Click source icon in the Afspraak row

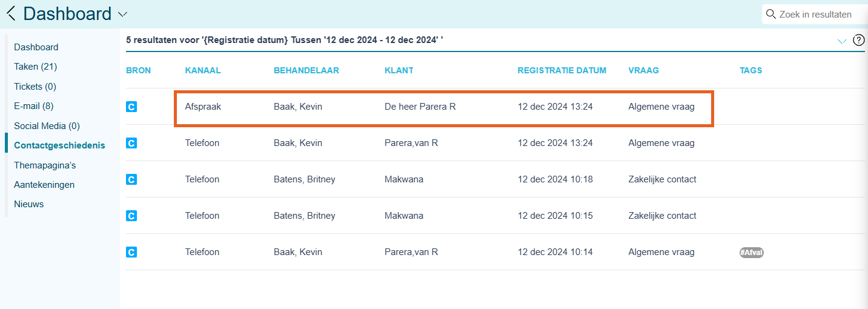point(131,107)
